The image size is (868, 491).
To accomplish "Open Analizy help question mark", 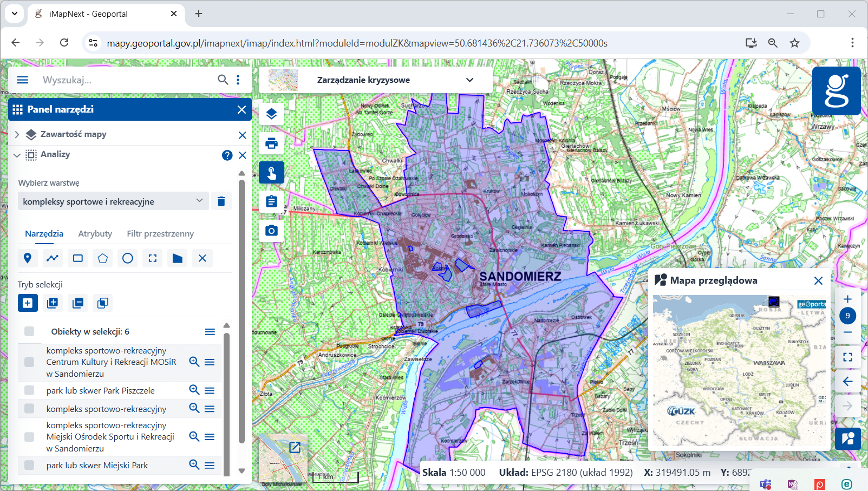I will tap(227, 155).
